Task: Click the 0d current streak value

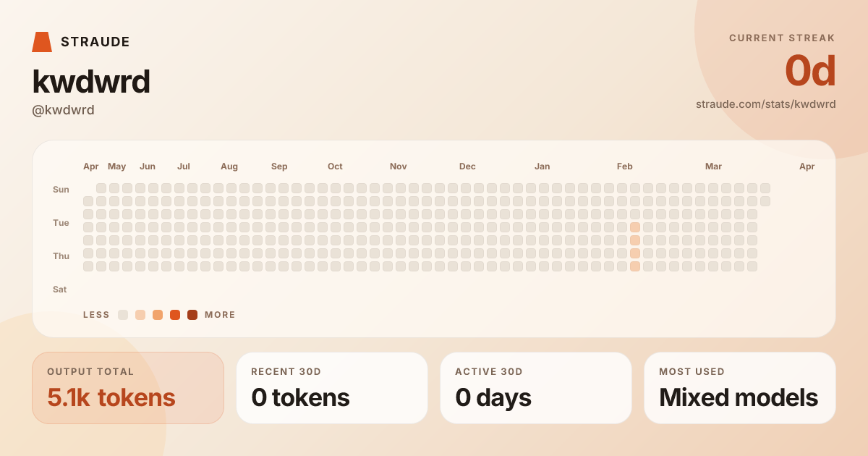Action: 810,72
